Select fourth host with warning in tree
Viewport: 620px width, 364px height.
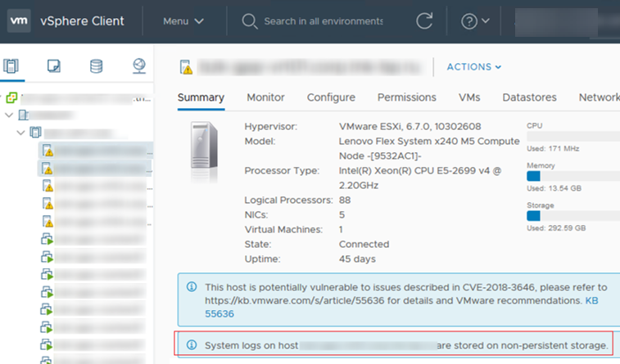pyautogui.click(x=97, y=204)
